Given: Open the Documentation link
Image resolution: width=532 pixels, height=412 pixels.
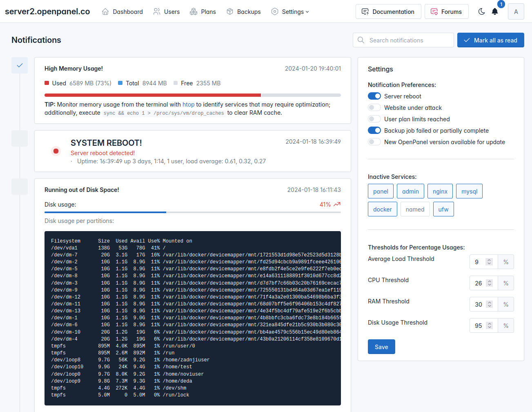Looking at the screenshot, I should (388, 11).
